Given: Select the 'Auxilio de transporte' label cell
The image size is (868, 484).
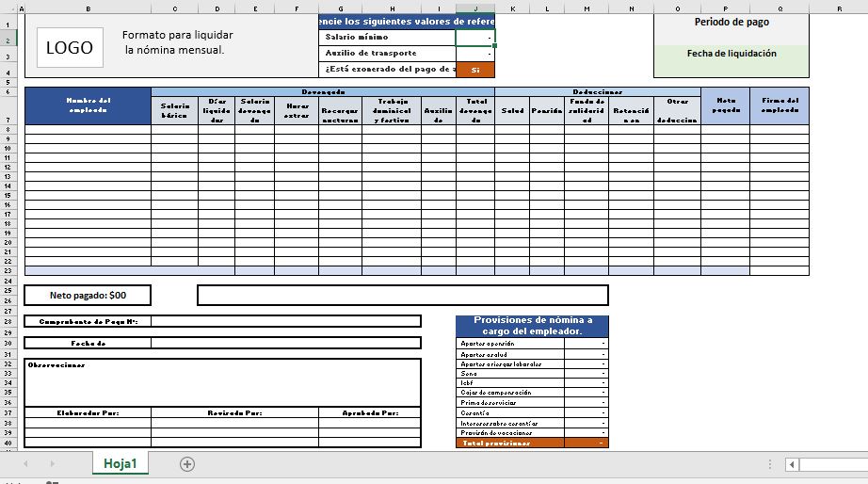Looking at the screenshot, I should 387,53.
